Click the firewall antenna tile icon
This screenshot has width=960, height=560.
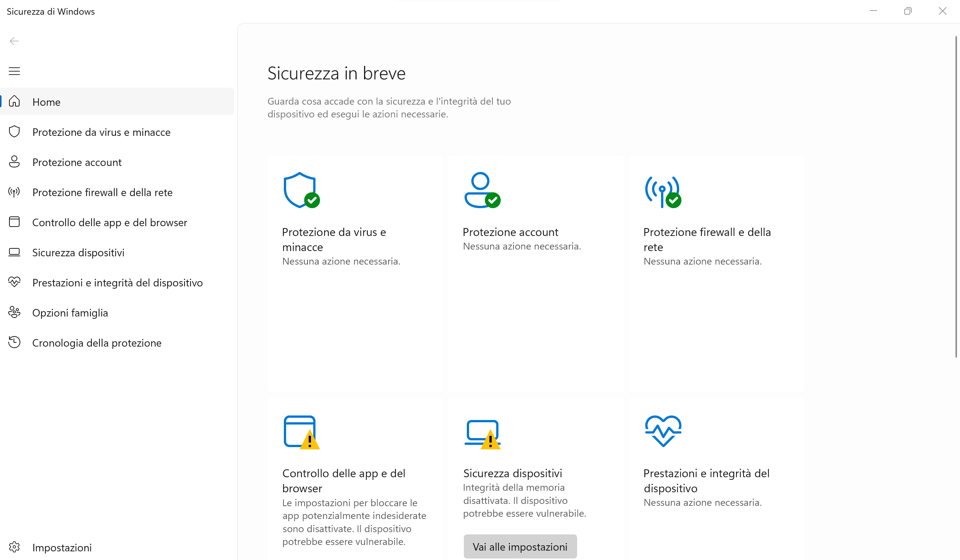663,191
